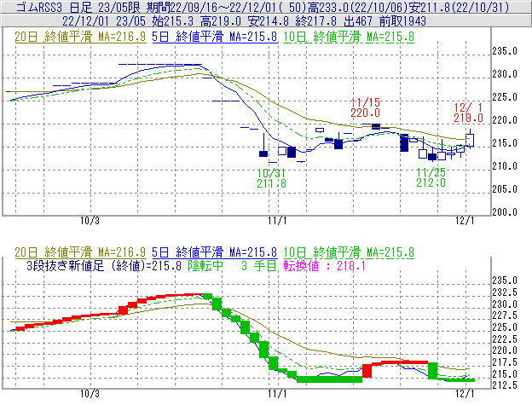Click the 安214.8 low value in header
This screenshot has width=532, height=405.
[269, 21]
